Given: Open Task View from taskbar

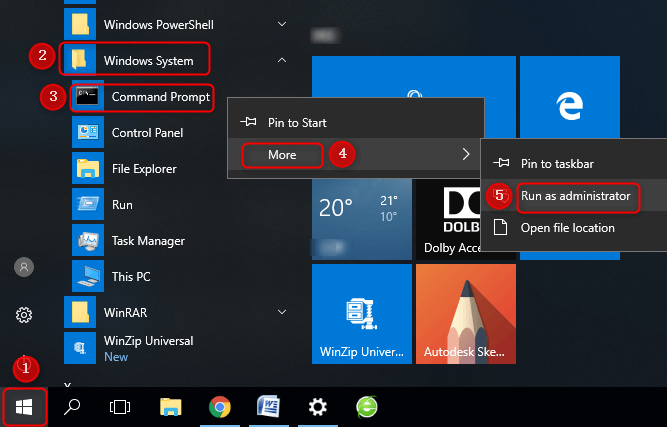Looking at the screenshot, I should [x=121, y=407].
